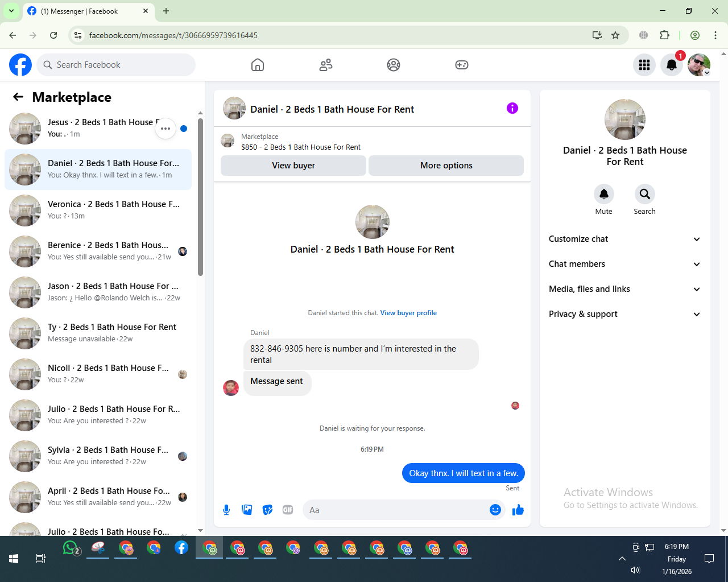This screenshot has height=582, width=728.
Task: Open the Jesus 2 Beds conversation
Action: 98,129
